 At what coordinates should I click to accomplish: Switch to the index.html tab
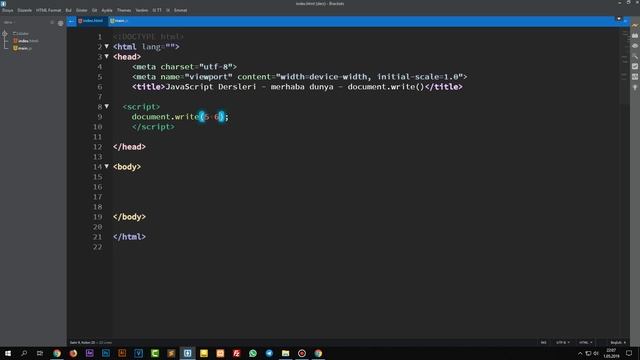click(91, 21)
